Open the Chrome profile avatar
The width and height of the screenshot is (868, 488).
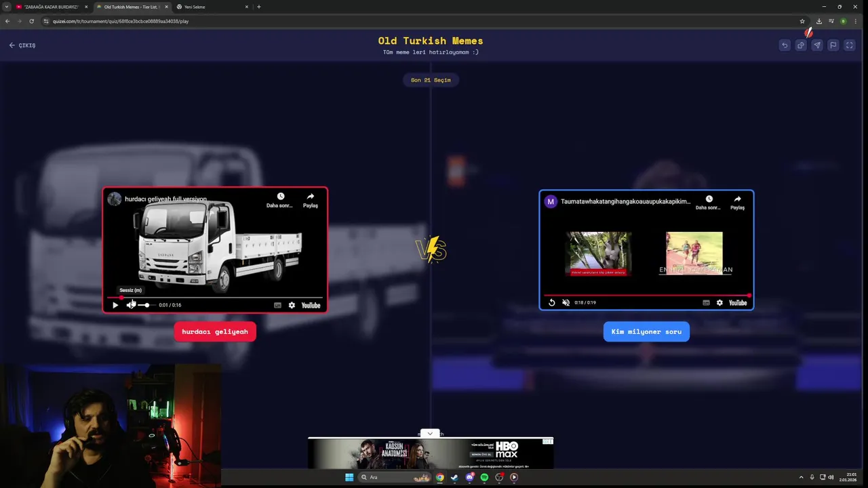coord(844,21)
